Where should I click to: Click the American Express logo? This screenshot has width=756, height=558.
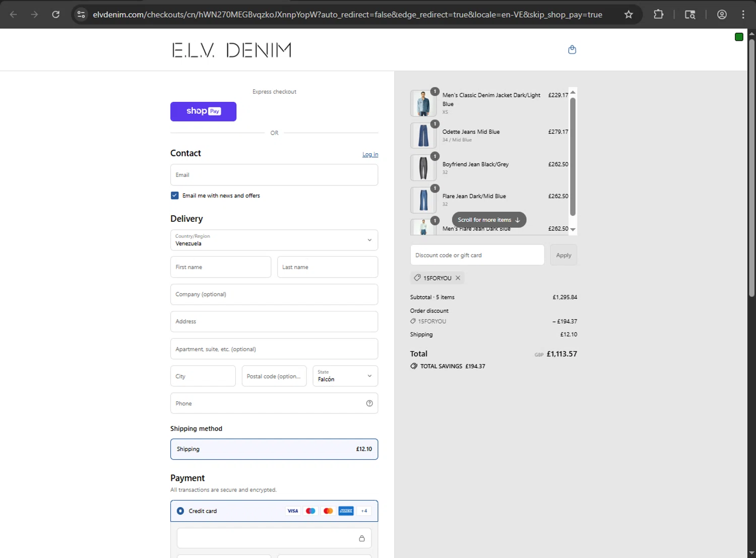click(x=346, y=511)
